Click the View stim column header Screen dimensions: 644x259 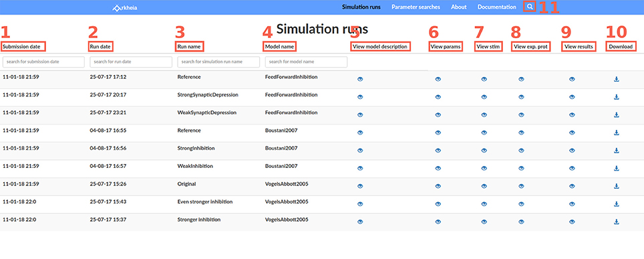pos(488,47)
